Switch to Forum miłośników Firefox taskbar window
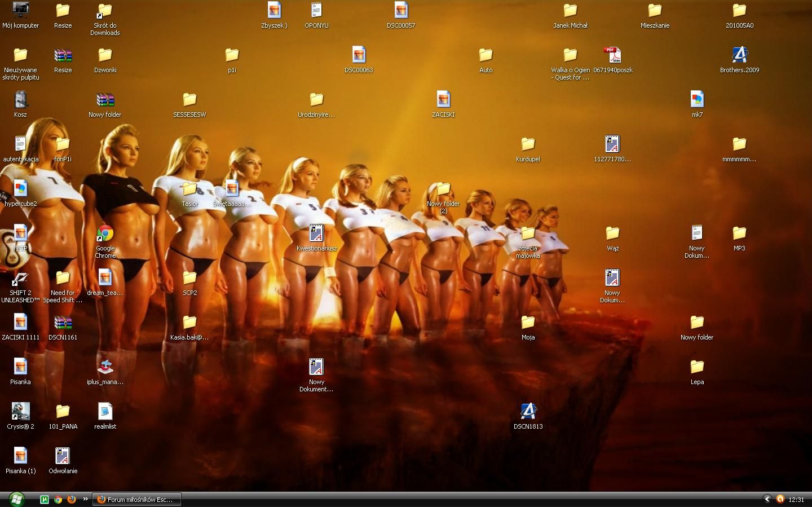Viewport: 812px width, 507px height. tap(136, 499)
